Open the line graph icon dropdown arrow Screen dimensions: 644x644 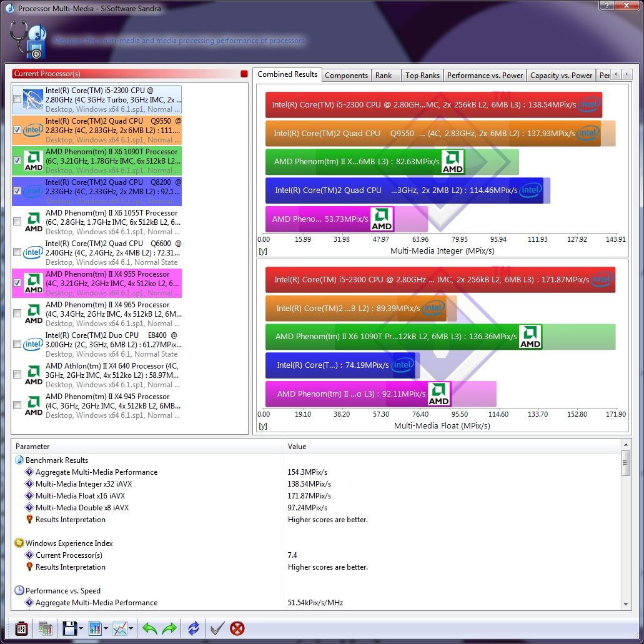click(131, 629)
